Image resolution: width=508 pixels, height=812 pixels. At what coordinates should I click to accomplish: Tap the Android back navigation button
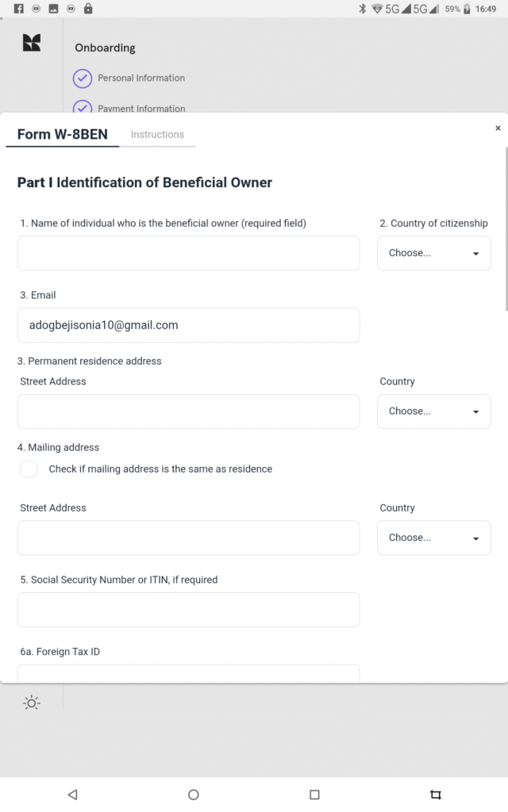(x=72, y=795)
